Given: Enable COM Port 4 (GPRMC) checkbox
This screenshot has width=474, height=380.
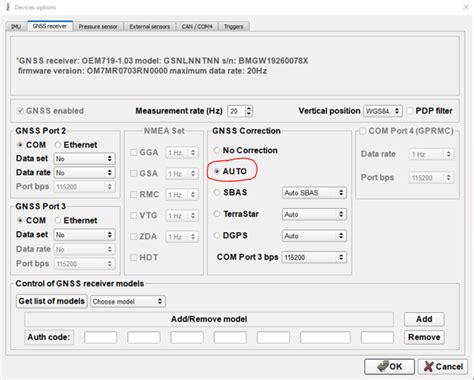Looking at the screenshot, I should pyautogui.click(x=363, y=131).
